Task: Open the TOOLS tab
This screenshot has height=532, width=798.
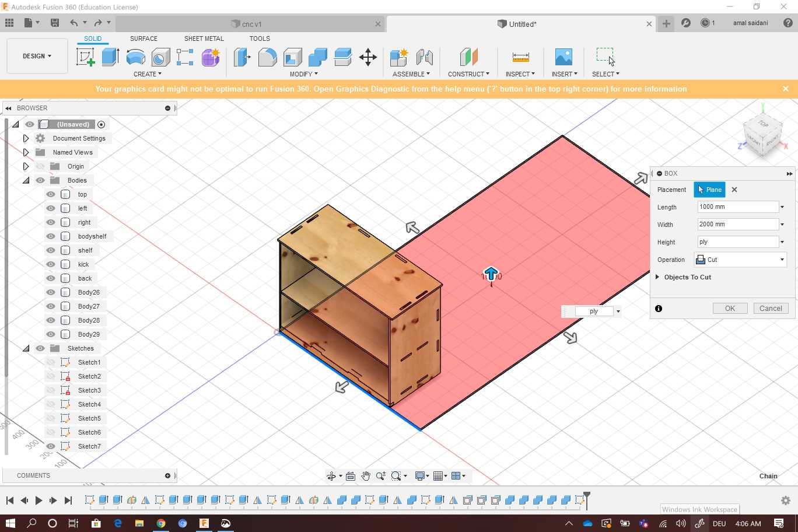Action: [260, 38]
